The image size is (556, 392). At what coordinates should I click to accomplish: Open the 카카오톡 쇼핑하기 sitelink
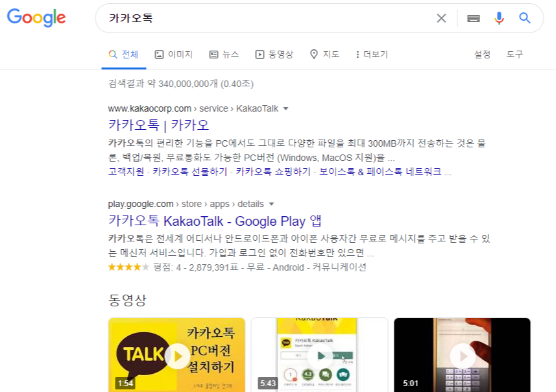pyautogui.click(x=273, y=172)
